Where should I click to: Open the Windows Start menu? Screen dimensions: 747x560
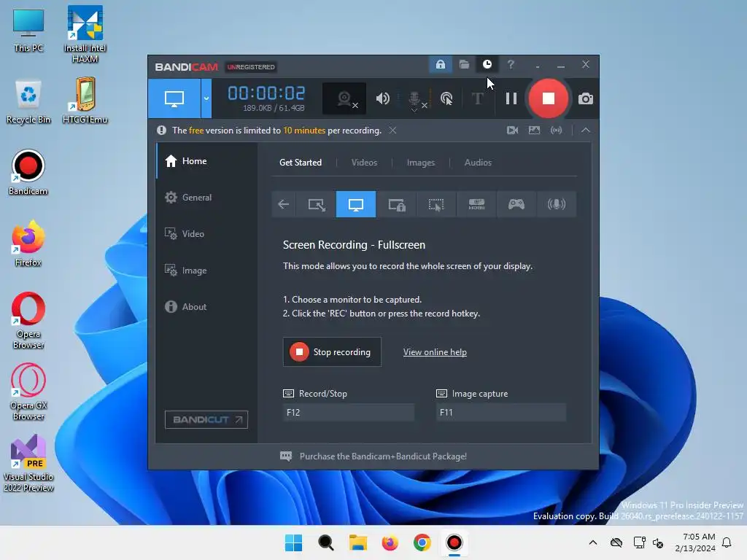pyautogui.click(x=293, y=542)
